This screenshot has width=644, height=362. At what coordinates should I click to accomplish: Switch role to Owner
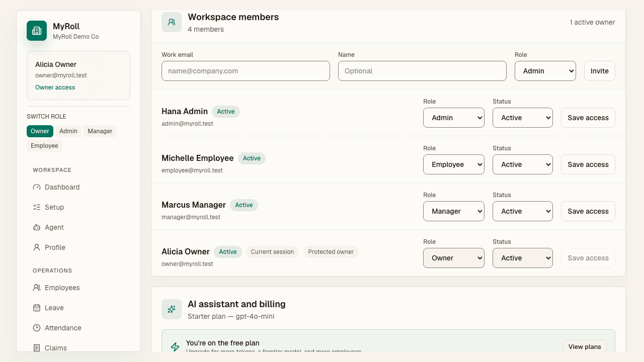click(40, 131)
